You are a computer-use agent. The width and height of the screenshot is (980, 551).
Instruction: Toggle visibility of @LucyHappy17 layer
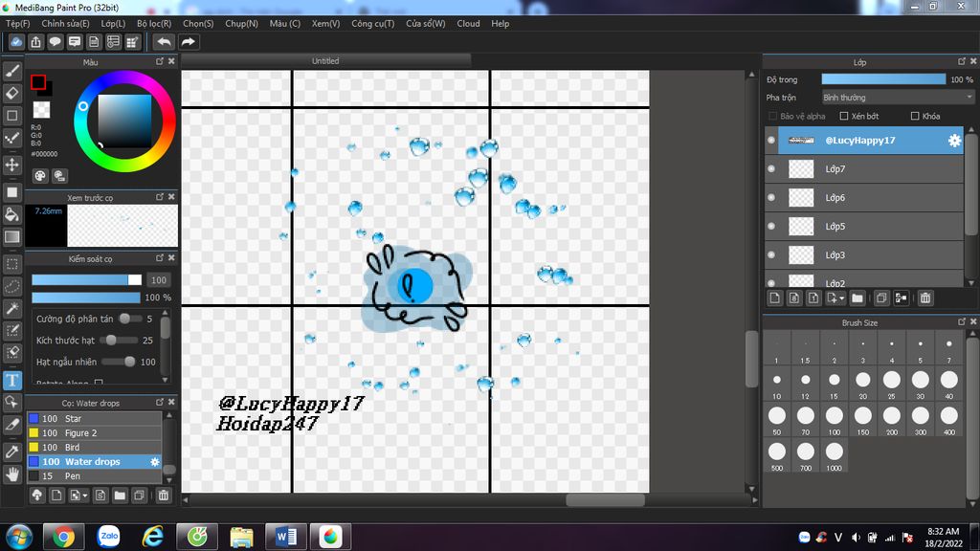tap(771, 141)
